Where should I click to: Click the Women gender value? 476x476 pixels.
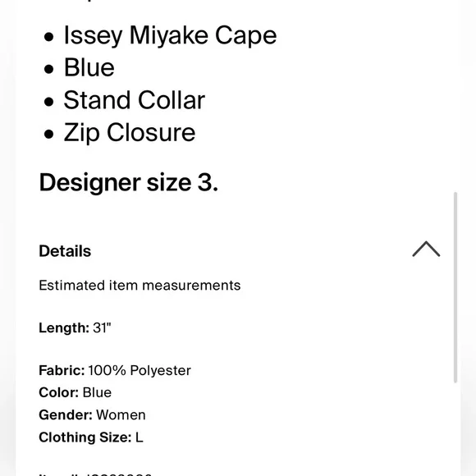pyautogui.click(x=121, y=415)
